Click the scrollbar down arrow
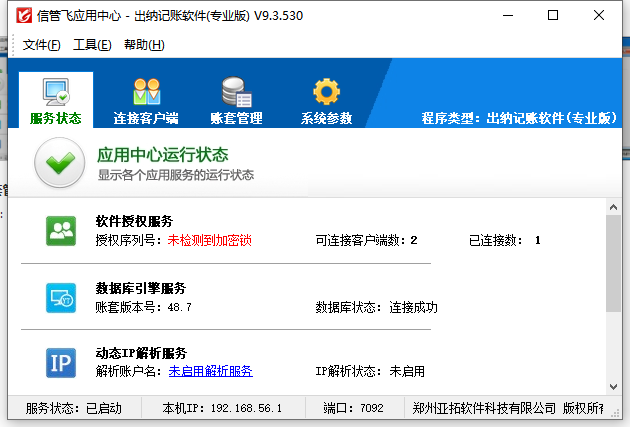The width and height of the screenshot is (630, 427). click(x=613, y=386)
